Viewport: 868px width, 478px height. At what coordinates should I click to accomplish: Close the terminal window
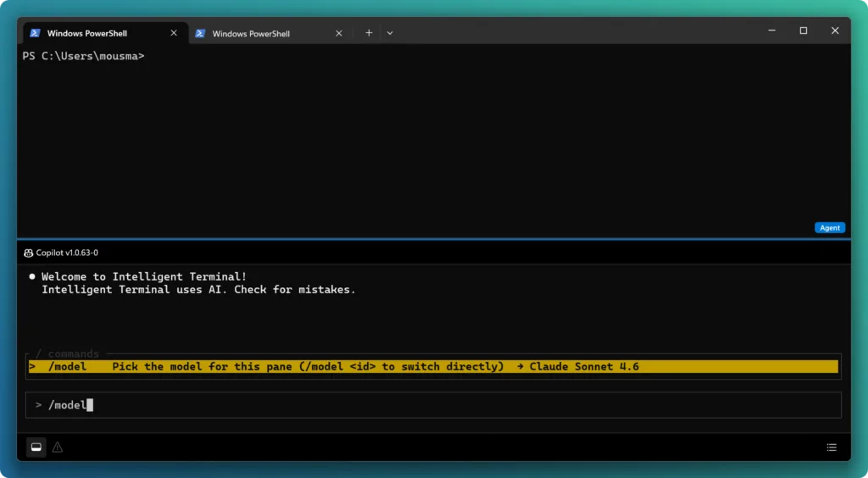(835, 31)
